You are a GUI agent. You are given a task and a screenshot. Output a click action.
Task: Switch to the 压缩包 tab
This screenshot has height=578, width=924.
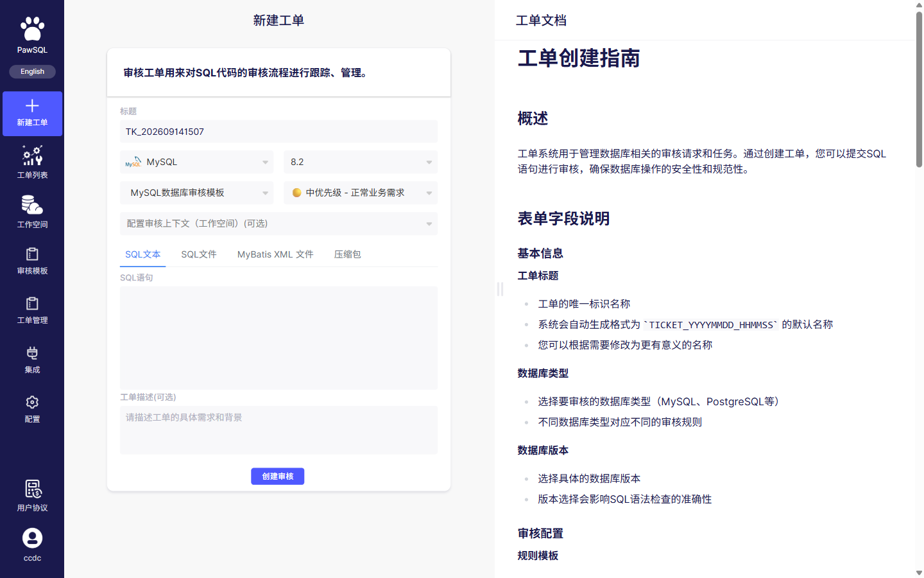(x=347, y=254)
